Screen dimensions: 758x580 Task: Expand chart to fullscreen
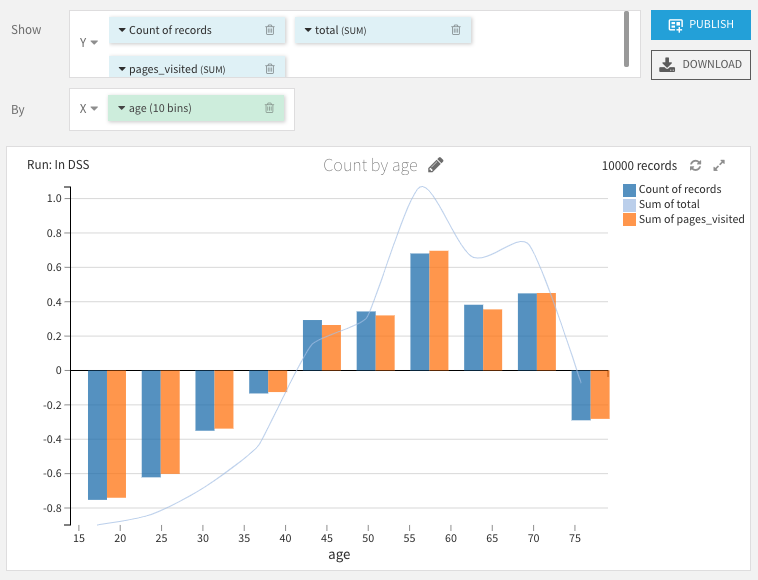(718, 166)
